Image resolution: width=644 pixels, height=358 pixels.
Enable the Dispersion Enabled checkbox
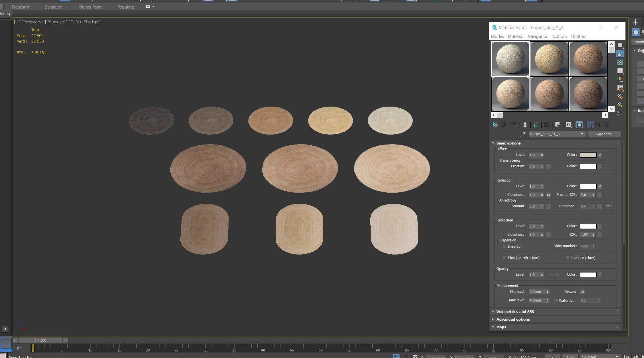[x=504, y=246]
